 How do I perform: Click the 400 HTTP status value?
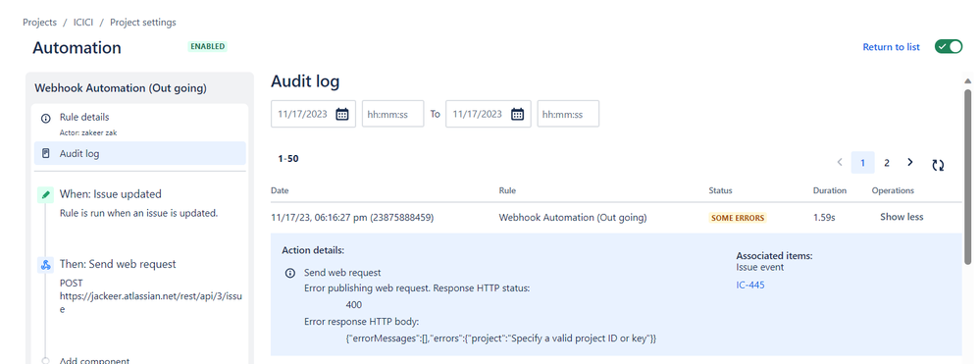pyautogui.click(x=354, y=305)
